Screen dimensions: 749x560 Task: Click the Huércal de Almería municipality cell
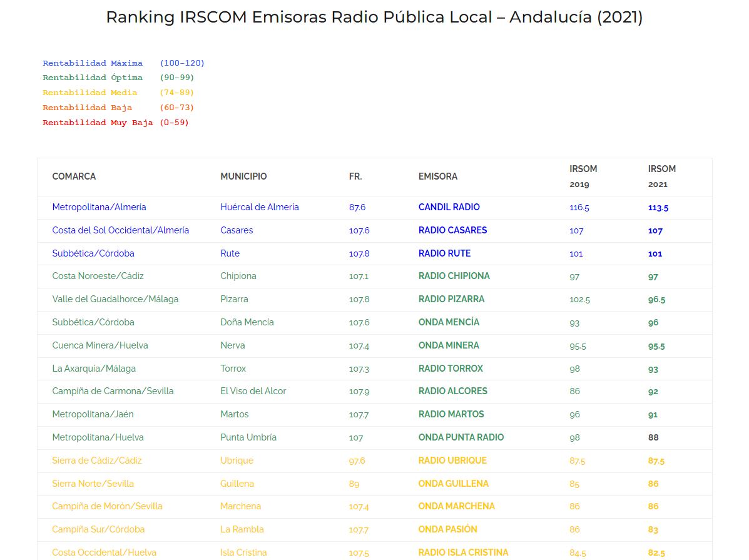point(259,207)
